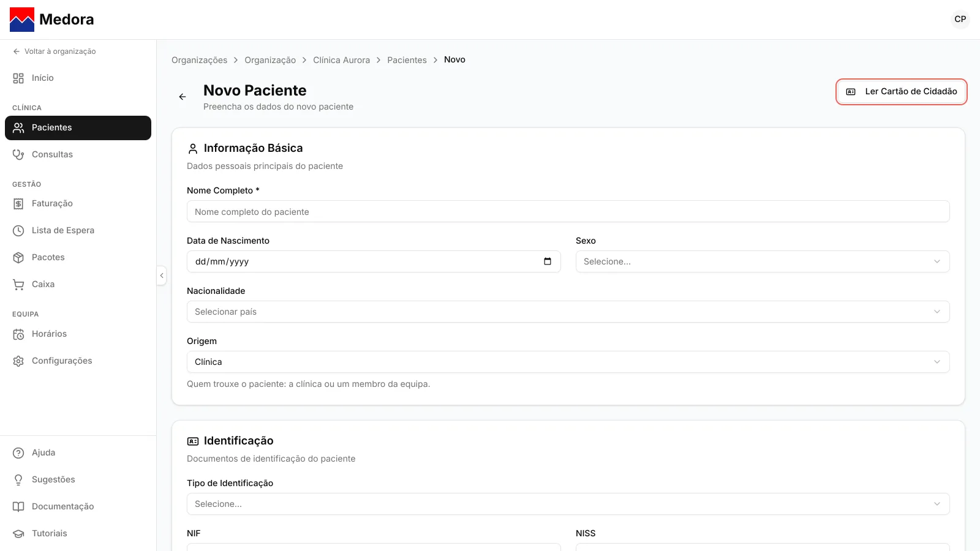Viewport: 980px width, 551px height.
Task: Go to Organização breadcrumb link
Action: tap(270, 60)
